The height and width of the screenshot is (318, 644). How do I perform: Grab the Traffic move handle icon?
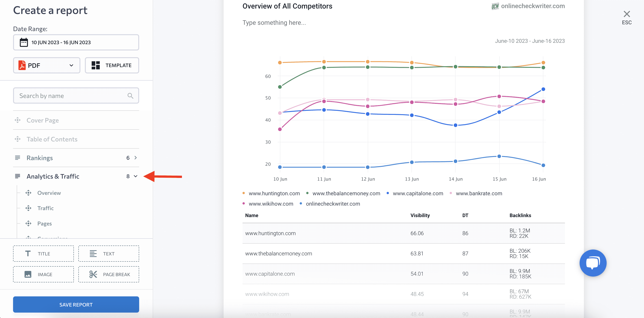[x=29, y=208]
